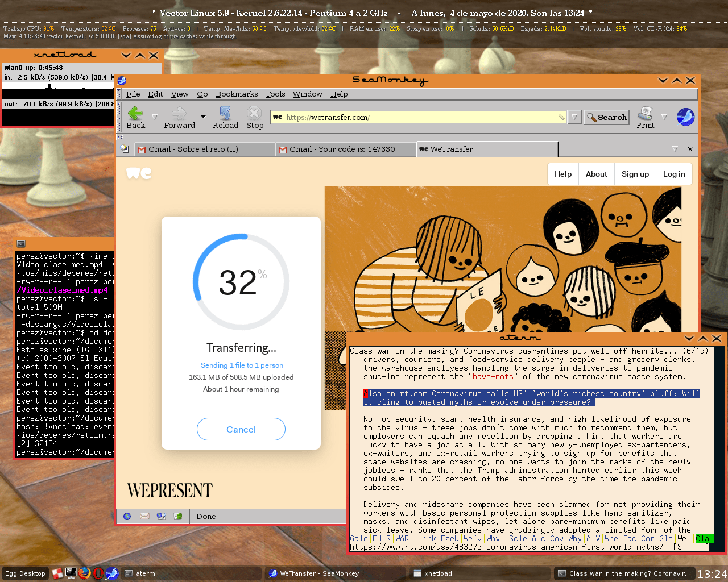This screenshot has width=728, height=582.
Task: Open the Edit menu
Action: click(155, 94)
